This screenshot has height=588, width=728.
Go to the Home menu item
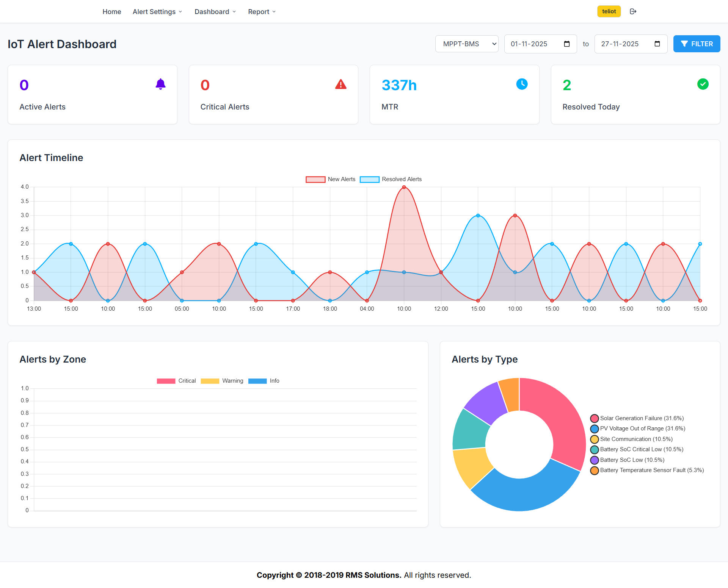112,12
